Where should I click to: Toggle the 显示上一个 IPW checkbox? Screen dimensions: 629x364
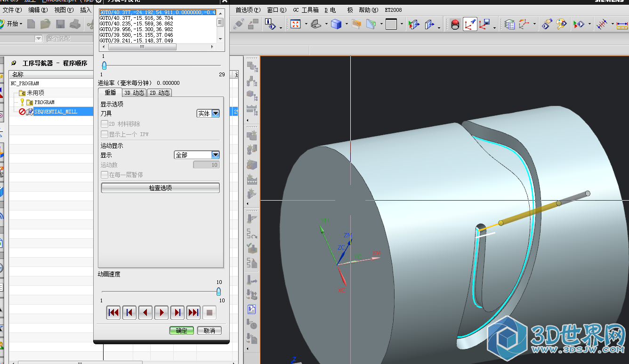[105, 134]
